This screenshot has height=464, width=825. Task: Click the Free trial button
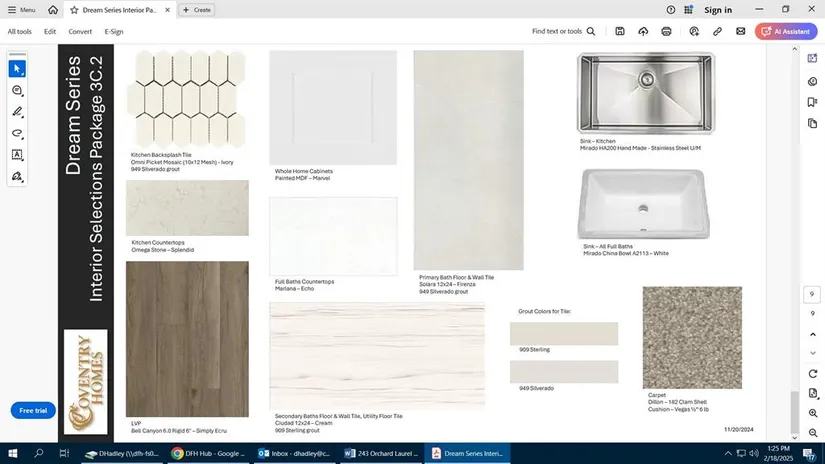click(x=33, y=411)
